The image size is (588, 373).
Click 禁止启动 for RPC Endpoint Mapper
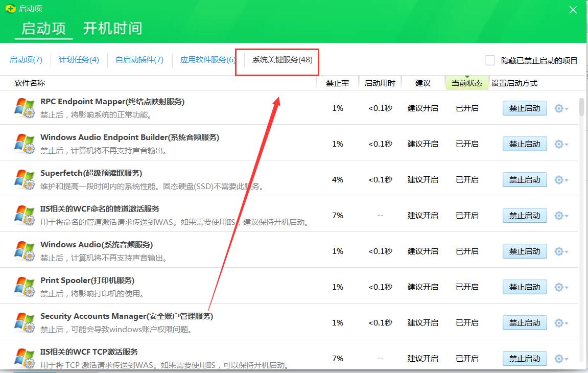click(524, 108)
